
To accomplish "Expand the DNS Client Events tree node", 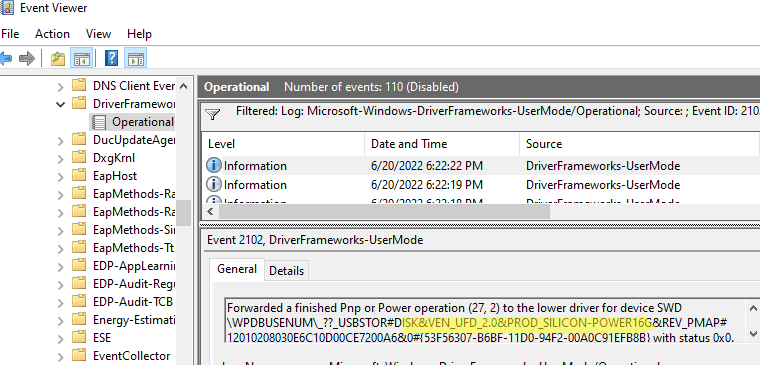I will 61,87.
